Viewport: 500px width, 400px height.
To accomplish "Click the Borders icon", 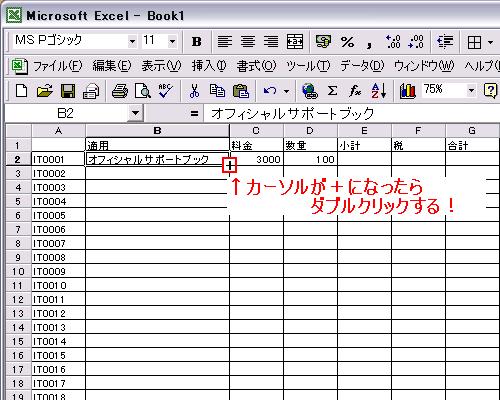I will tap(474, 42).
